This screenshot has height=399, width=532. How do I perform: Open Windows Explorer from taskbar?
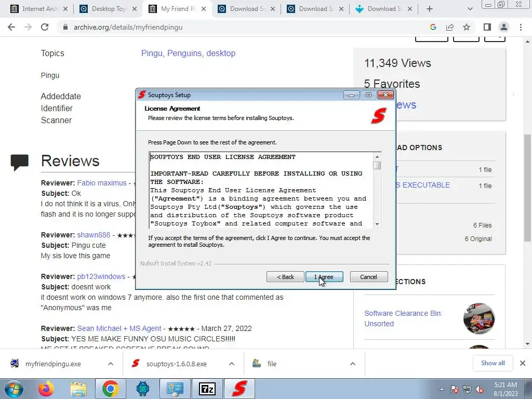(79, 389)
